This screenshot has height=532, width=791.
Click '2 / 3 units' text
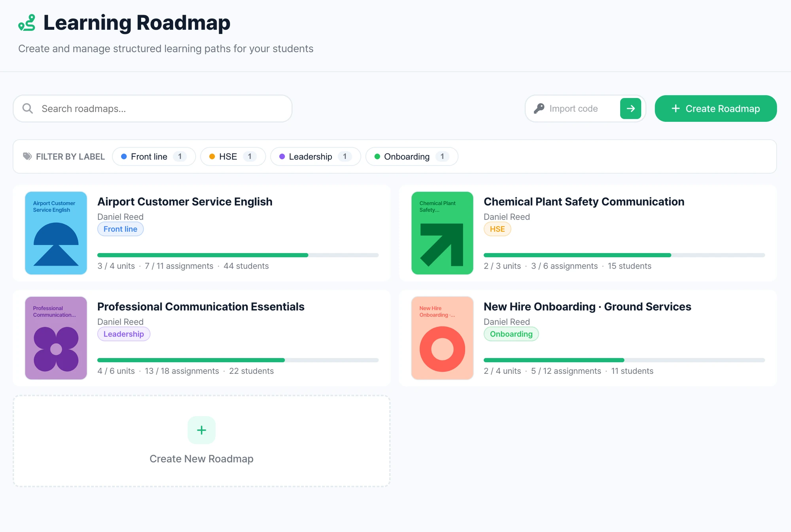click(x=502, y=266)
